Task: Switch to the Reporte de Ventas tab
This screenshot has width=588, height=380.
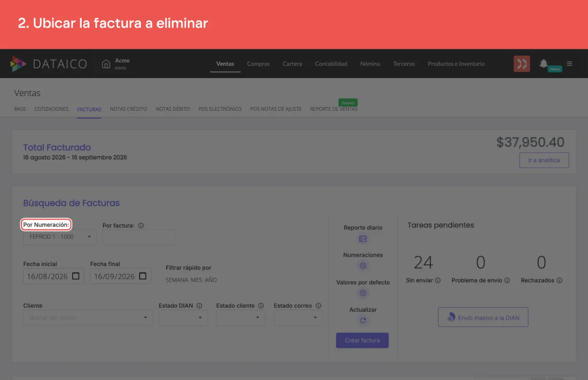Action: (334, 109)
